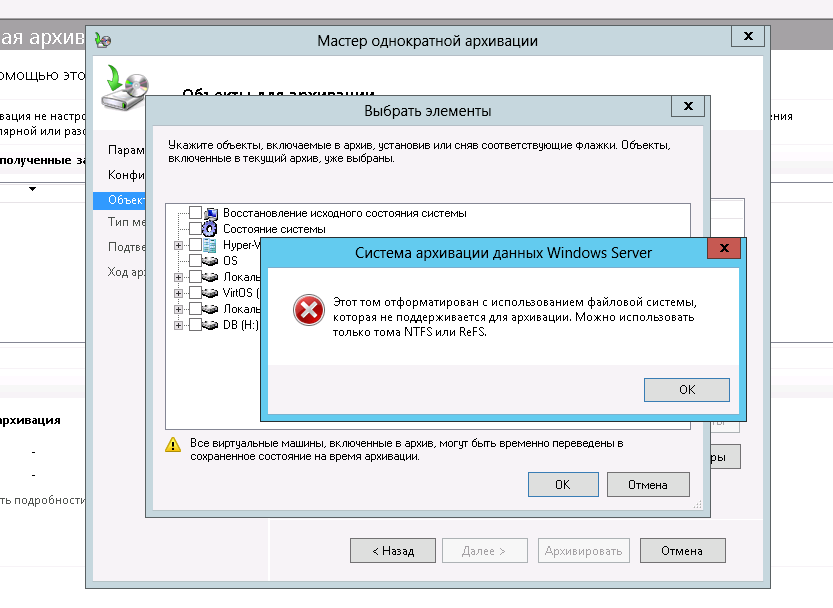Select the highlighted Объект wizard step
The width and height of the screenshot is (833, 608).
click(119, 200)
